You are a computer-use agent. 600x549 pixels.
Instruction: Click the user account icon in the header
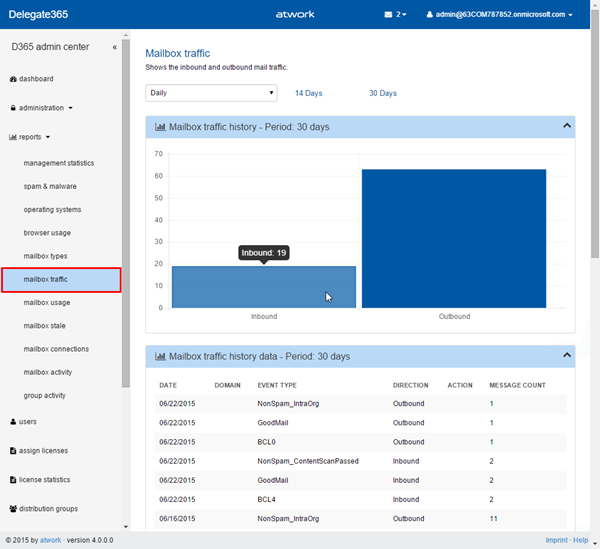tap(430, 15)
